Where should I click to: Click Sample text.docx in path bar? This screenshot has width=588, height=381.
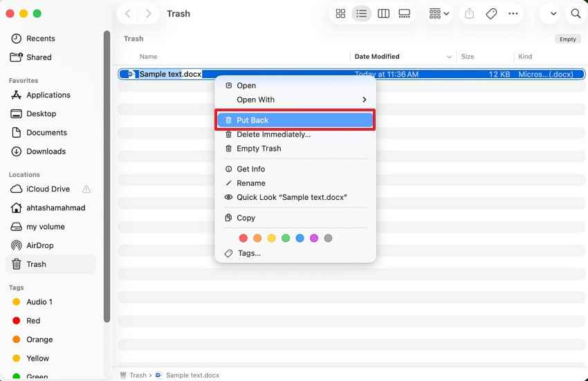tap(187, 375)
